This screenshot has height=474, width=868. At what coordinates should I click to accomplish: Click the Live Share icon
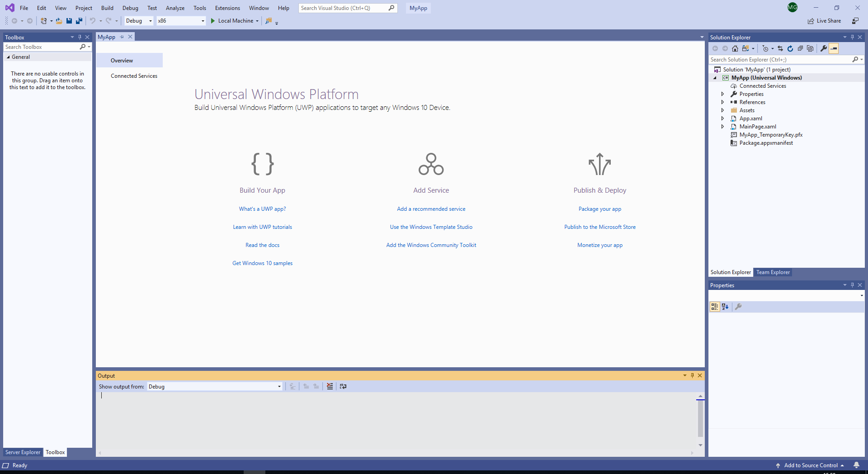pyautogui.click(x=811, y=21)
